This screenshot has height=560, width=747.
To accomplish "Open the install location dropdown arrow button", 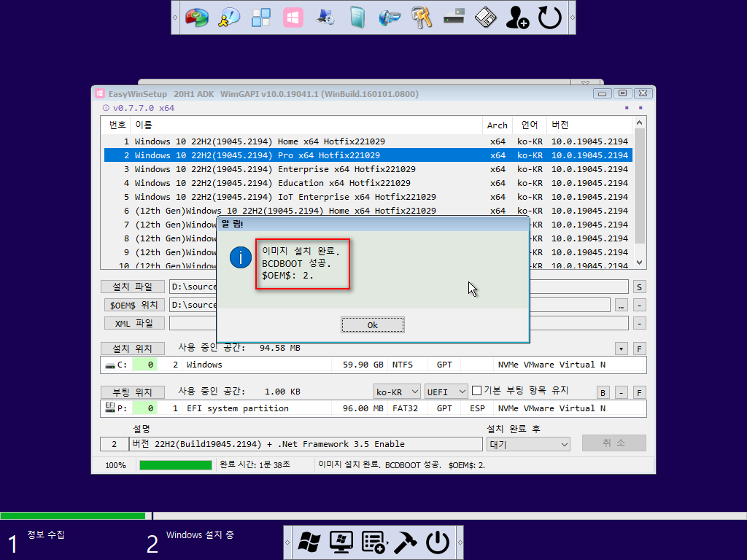I will (622, 349).
